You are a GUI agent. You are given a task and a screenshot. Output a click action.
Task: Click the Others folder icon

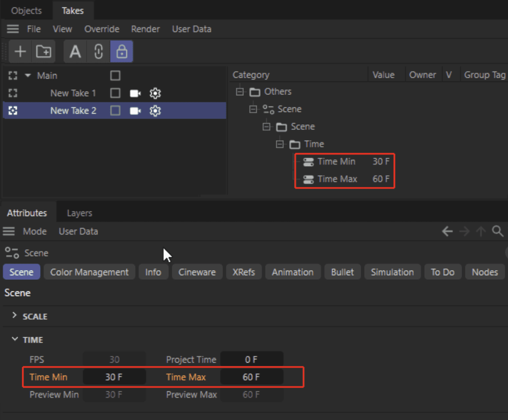click(254, 92)
